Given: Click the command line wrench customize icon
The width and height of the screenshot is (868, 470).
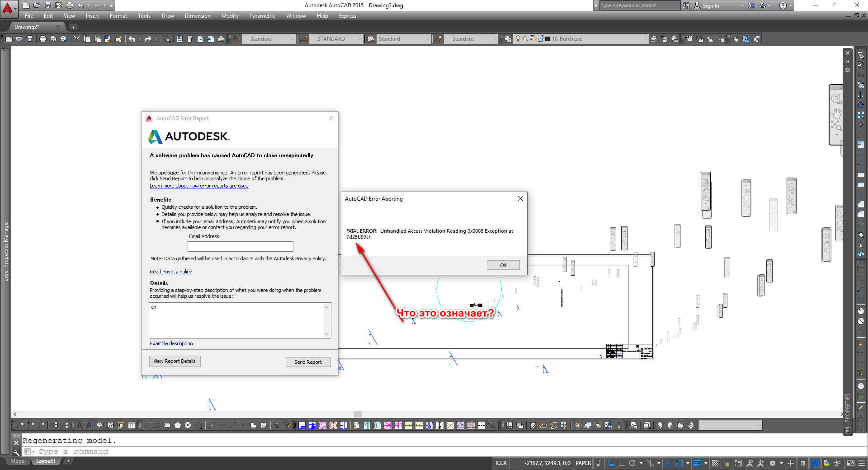Looking at the screenshot, I should [16, 452].
